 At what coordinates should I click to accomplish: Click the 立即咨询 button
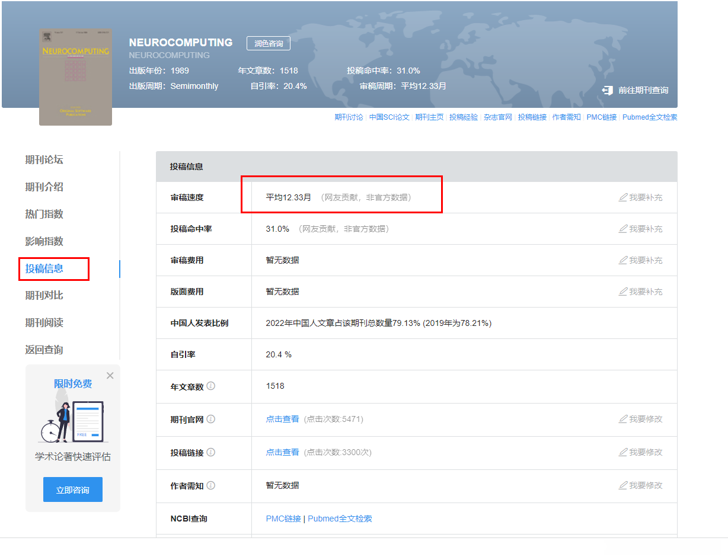tap(73, 489)
